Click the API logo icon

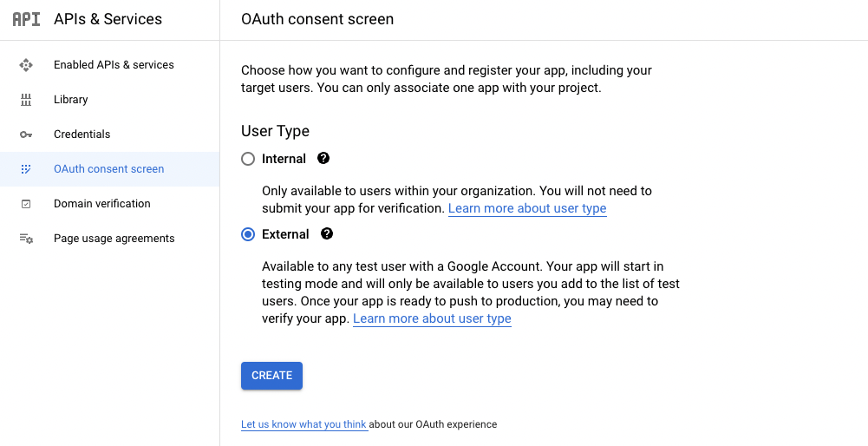pos(26,19)
